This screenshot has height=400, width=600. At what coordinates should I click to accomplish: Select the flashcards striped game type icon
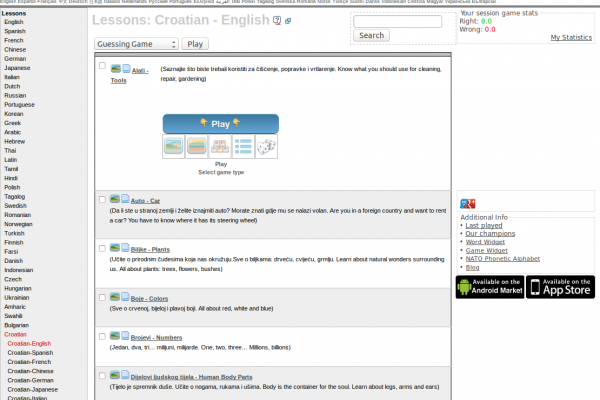(x=197, y=146)
